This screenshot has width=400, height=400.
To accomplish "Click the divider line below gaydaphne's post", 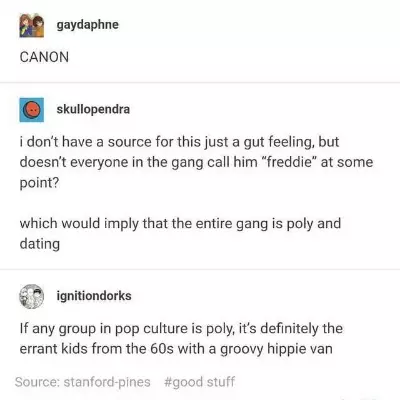I will (x=200, y=82).
